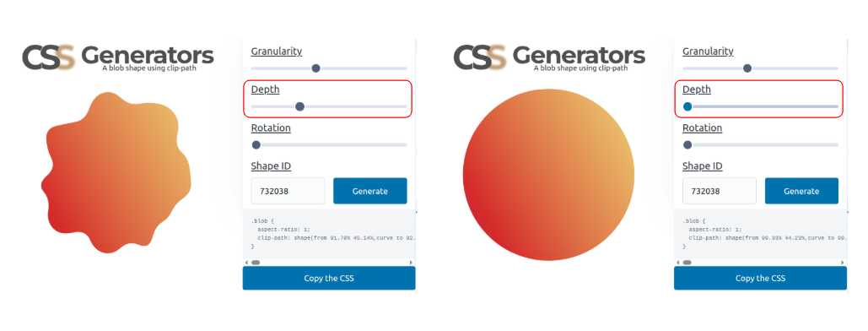Click the wavy blob shape preview
This screenshot has height=331, width=868.
pos(116,172)
